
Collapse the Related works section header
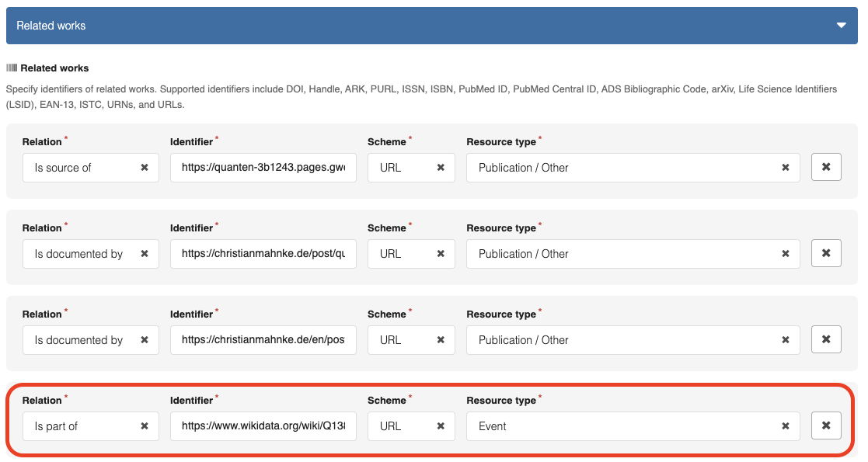point(841,26)
